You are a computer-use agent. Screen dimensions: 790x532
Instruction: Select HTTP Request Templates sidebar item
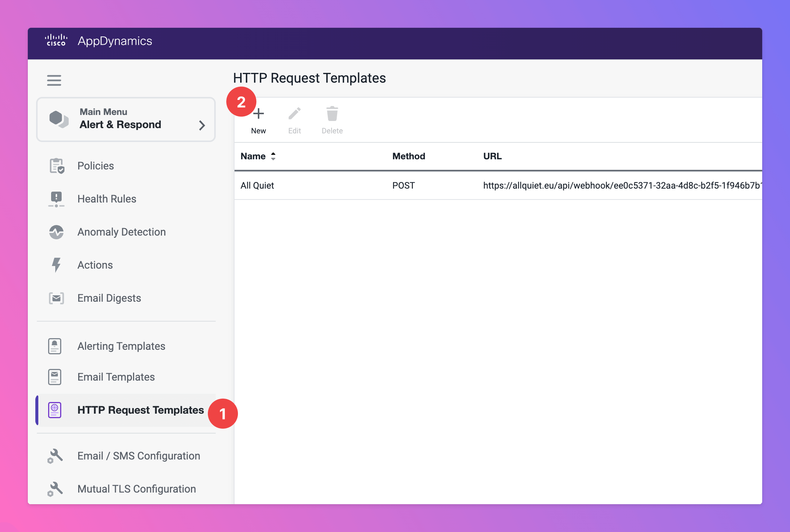point(140,410)
